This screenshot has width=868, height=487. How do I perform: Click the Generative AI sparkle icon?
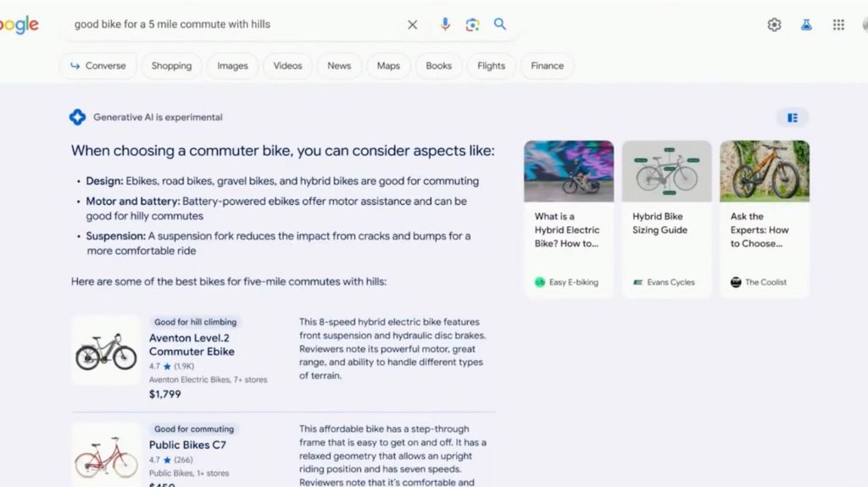click(77, 117)
